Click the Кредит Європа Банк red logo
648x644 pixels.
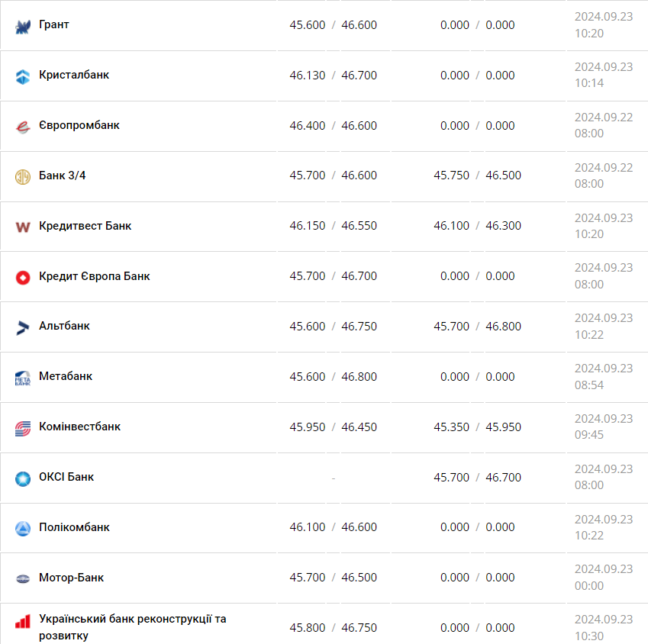point(22,277)
